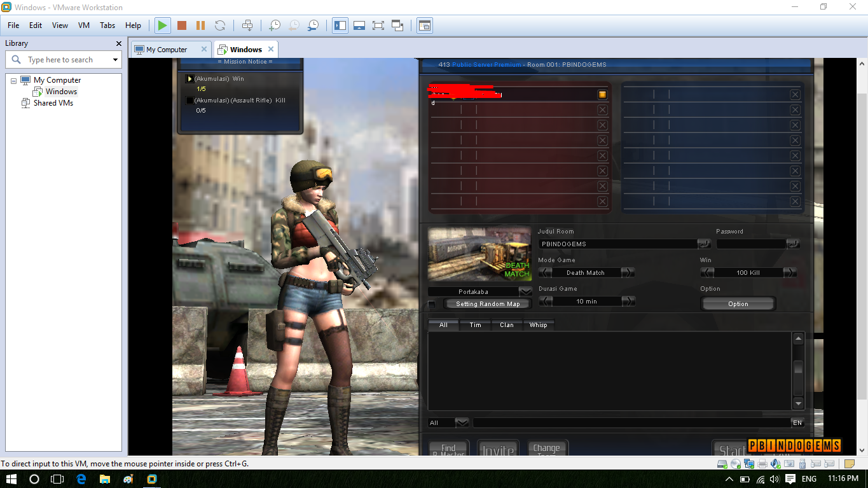Click the orange host marker in player slot
The width and height of the screenshot is (868, 488).
click(x=602, y=94)
